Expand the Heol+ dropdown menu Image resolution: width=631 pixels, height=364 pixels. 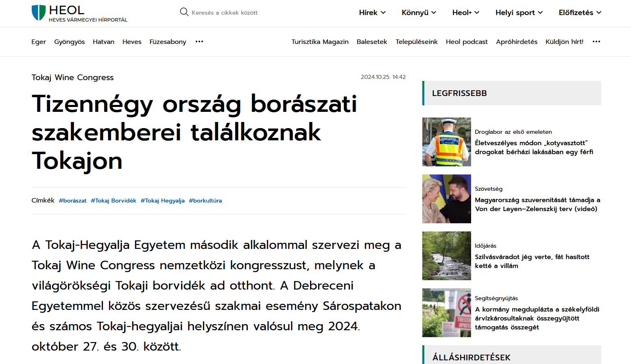tap(466, 13)
